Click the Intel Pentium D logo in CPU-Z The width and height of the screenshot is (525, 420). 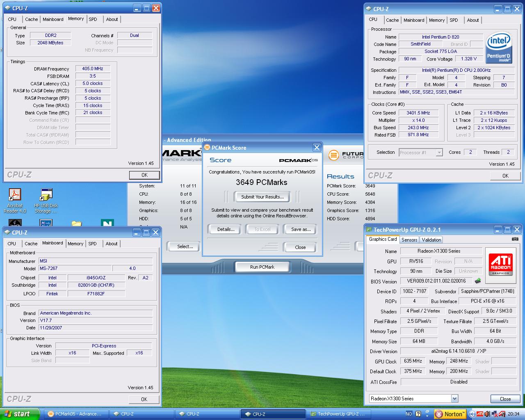click(499, 48)
